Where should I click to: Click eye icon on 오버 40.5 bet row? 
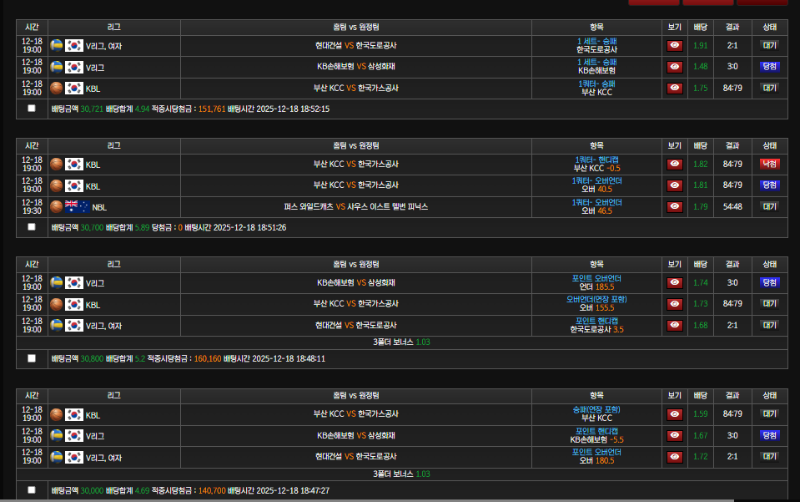click(x=674, y=185)
